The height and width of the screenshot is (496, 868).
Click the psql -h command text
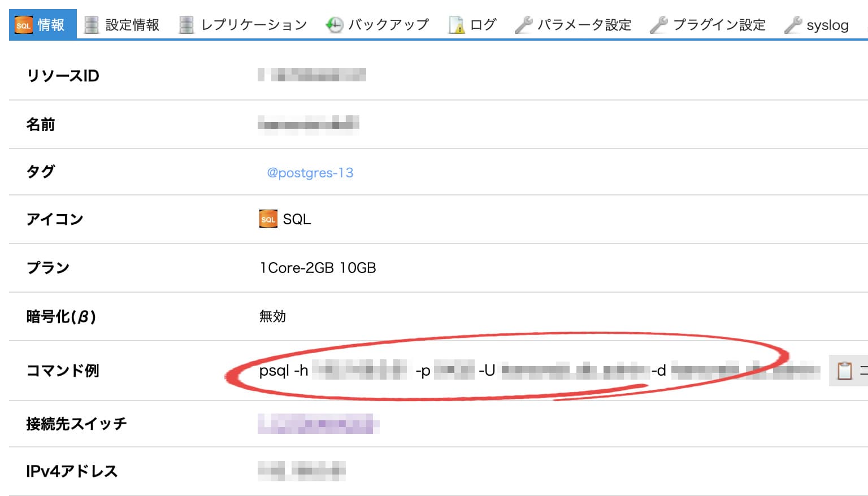tap(284, 371)
